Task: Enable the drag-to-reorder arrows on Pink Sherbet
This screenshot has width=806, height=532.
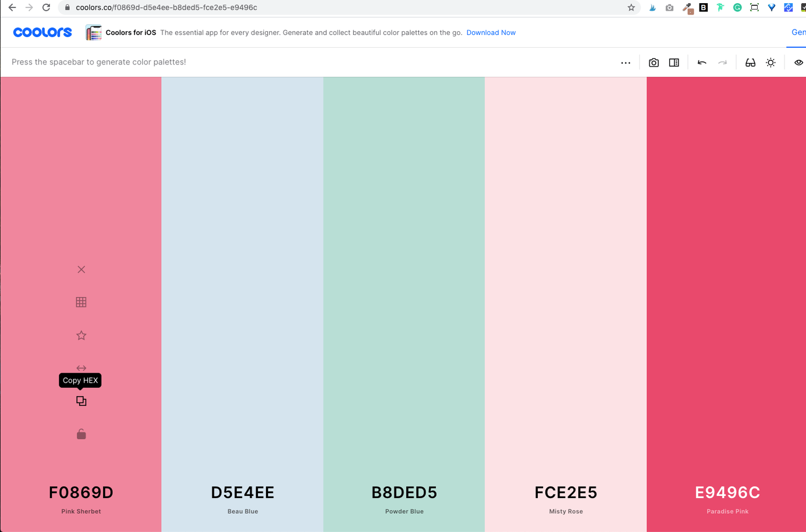Action: [81, 368]
